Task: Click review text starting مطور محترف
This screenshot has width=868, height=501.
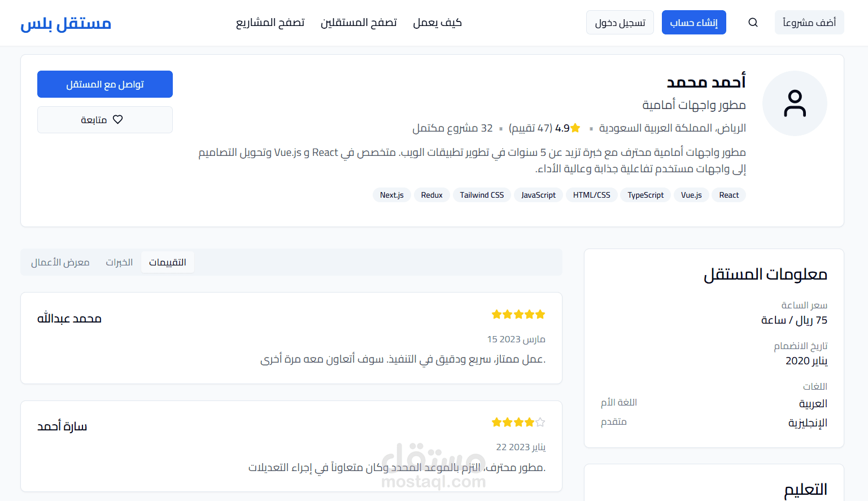Action: coord(397,468)
